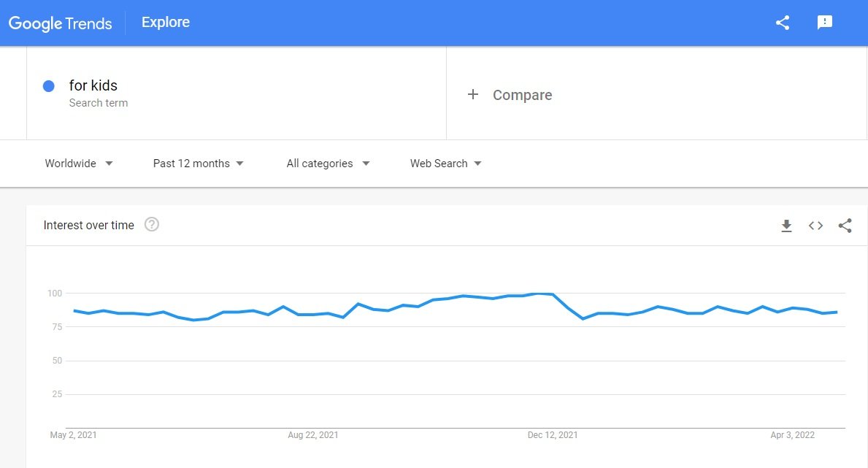Click the Compare button to add term
This screenshot has width=868, height=468.
point(510,95)
